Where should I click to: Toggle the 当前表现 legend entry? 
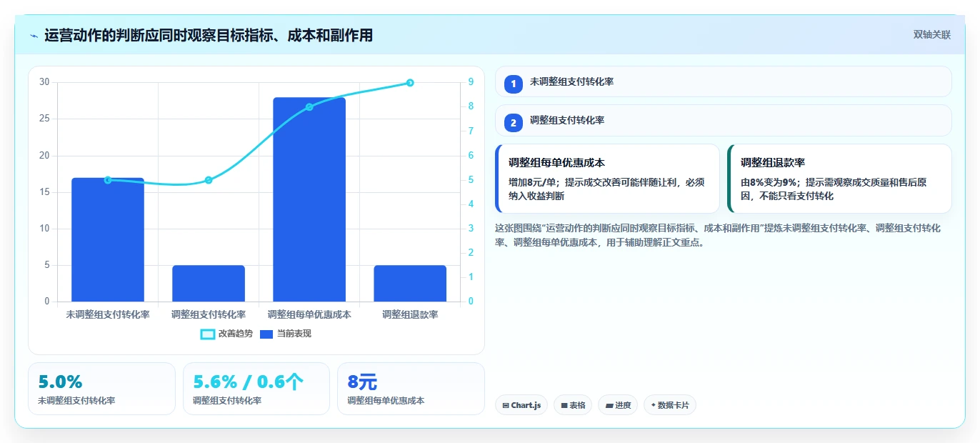point(285,334)
